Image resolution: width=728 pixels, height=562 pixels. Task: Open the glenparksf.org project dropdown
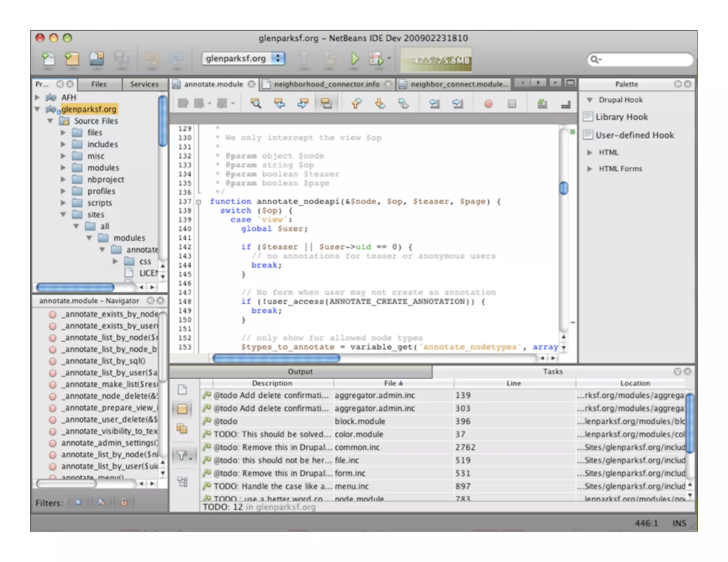coord(243,58)
